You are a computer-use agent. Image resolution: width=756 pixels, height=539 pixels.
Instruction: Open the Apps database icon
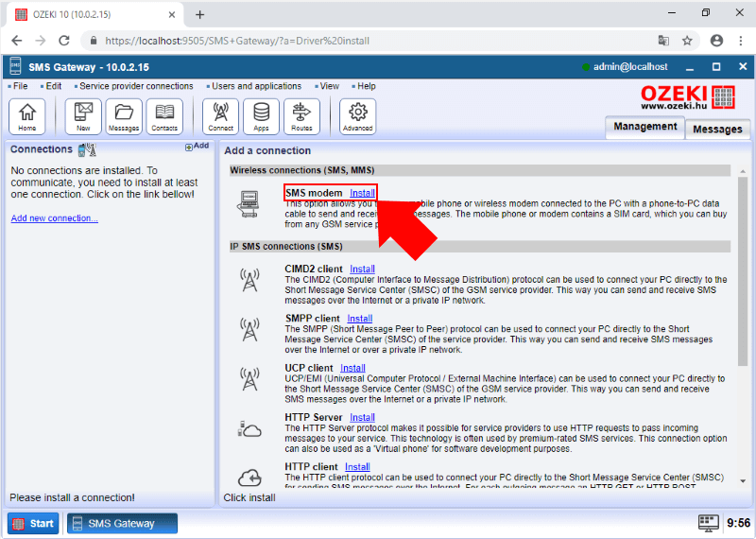click(x=261, y=116)
